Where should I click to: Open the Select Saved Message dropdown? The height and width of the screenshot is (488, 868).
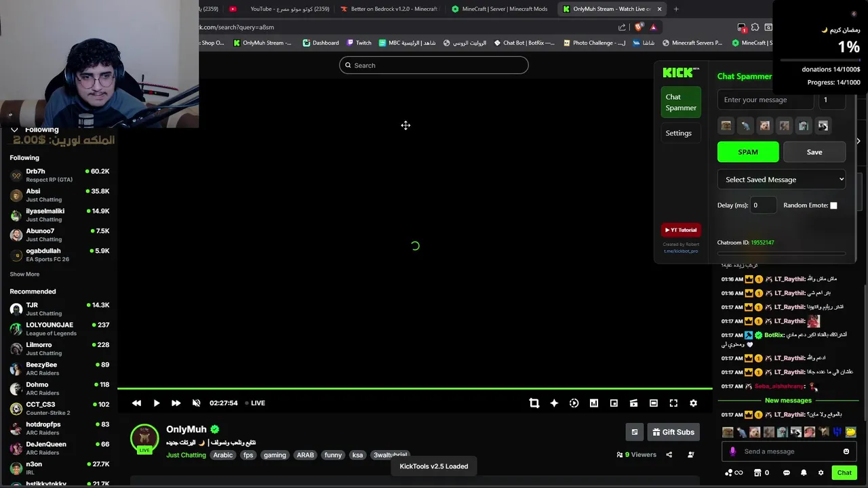pos(781,180)
